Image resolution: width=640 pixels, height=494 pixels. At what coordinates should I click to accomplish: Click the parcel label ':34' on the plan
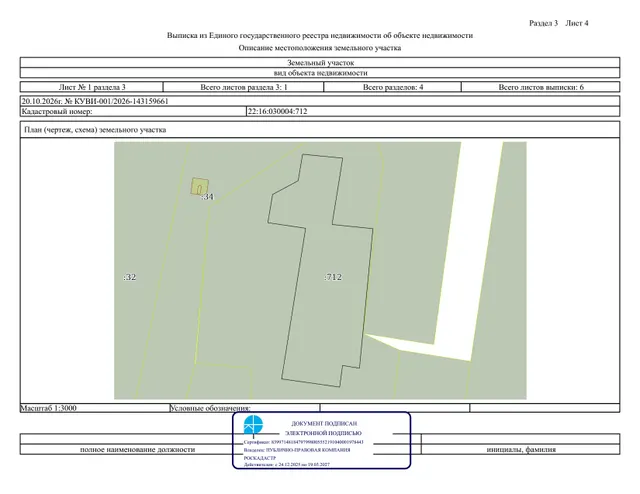pyautogui.click(x=207, y=197)
